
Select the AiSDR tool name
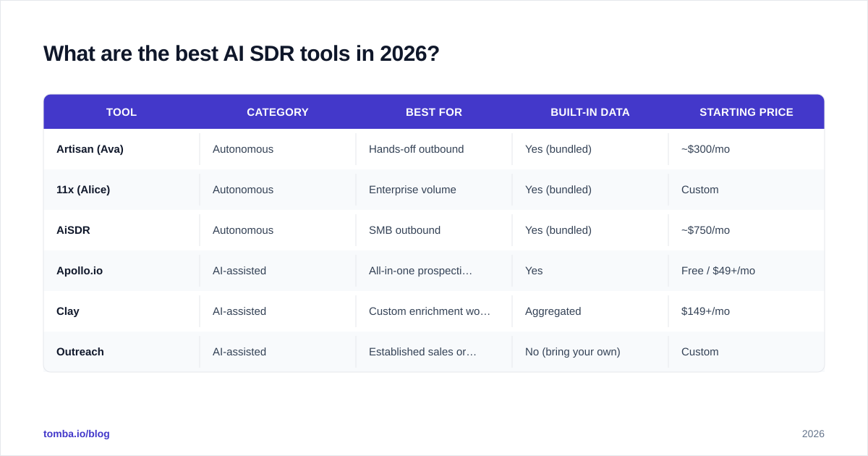tap(73, 230)
